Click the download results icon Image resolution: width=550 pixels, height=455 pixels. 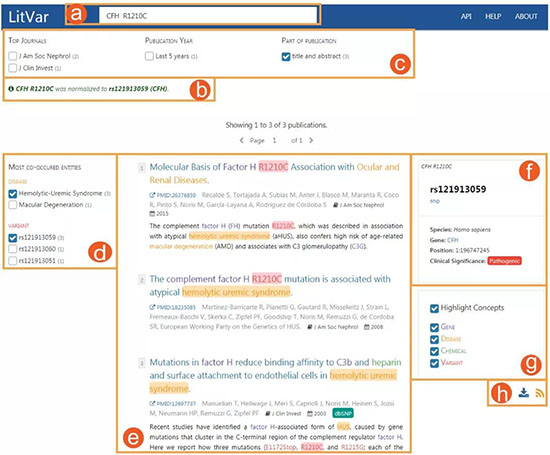523,393
